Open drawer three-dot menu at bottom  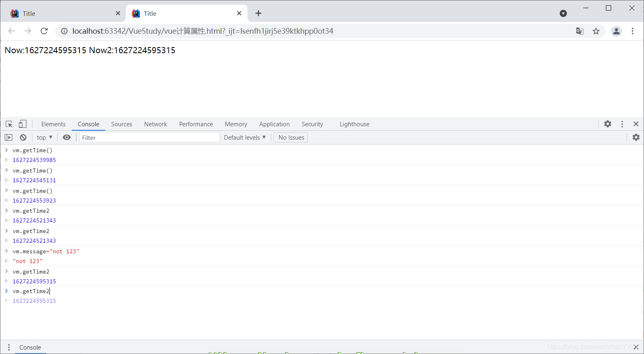pos(9,347)
